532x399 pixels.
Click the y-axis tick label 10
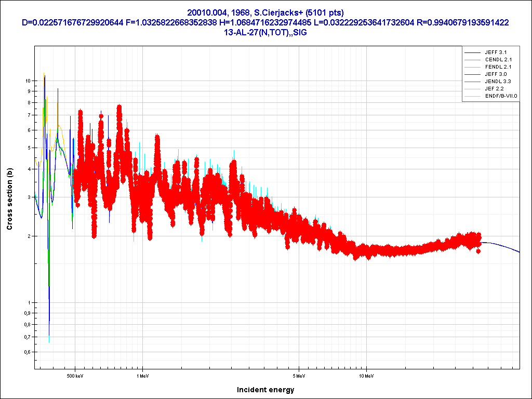click(x=28, y=81)
